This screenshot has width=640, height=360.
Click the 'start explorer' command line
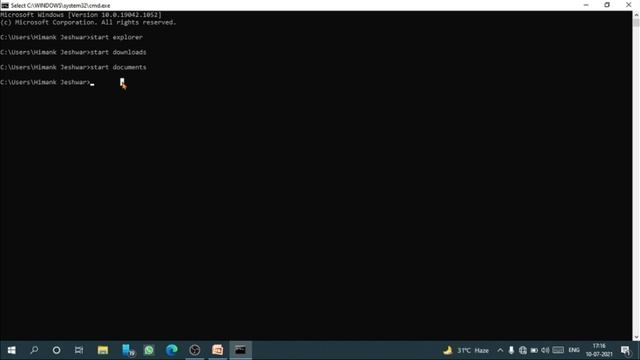pos(71,37)
